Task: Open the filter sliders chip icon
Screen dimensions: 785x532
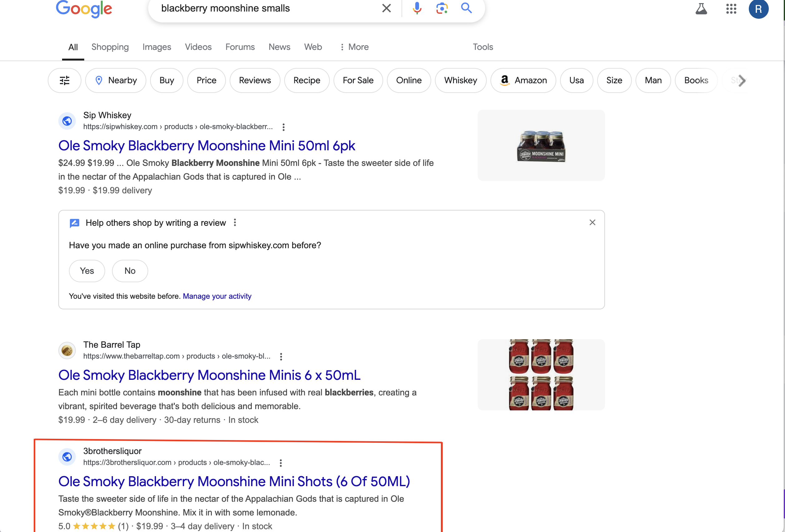Action: point(65,80)
